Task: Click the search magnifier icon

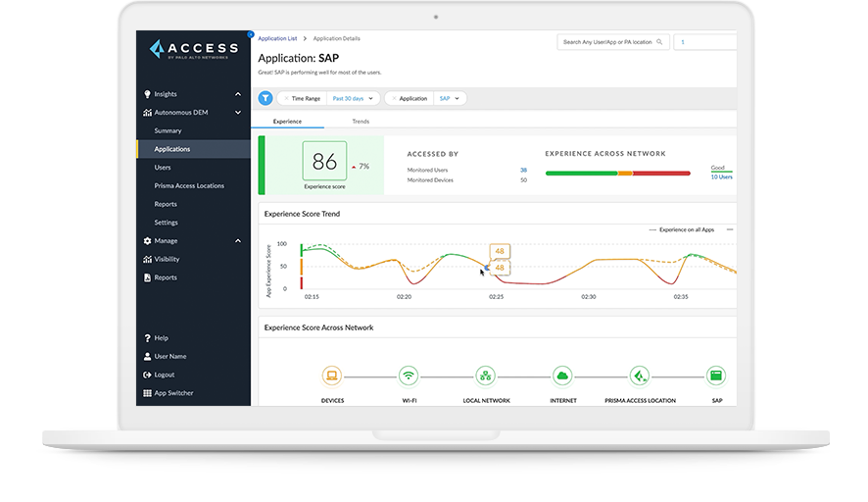Action: click(659, 42)
